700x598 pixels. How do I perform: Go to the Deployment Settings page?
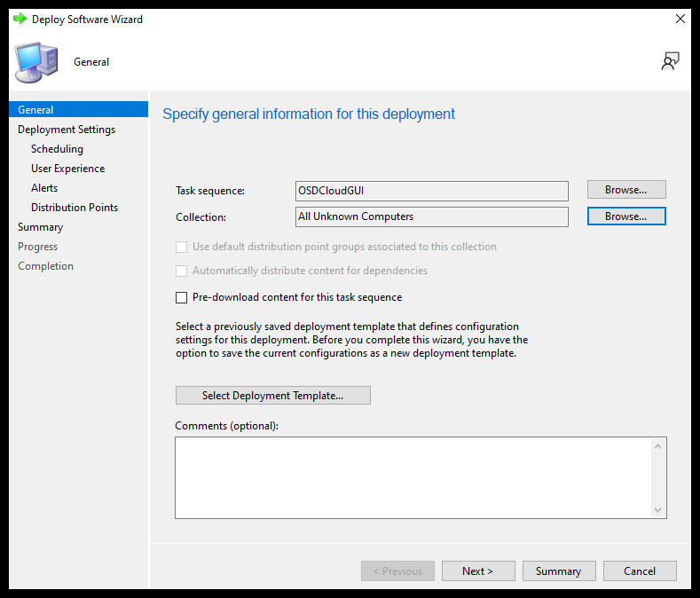pos(67,130)
